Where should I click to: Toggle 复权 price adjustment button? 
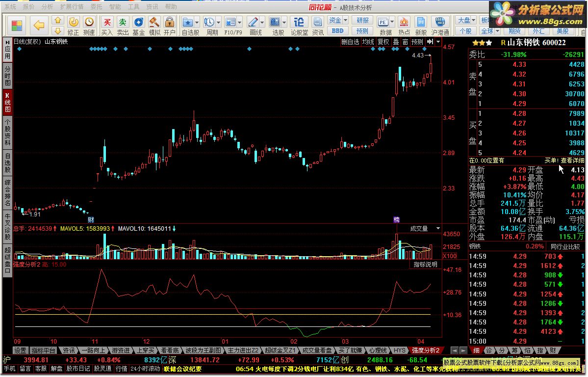[x=383, y=42]
